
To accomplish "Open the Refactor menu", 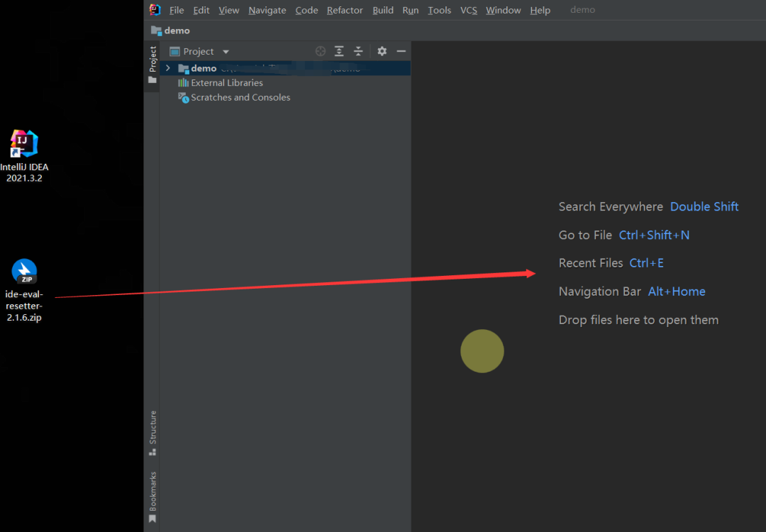I will [x=345, y=10].
